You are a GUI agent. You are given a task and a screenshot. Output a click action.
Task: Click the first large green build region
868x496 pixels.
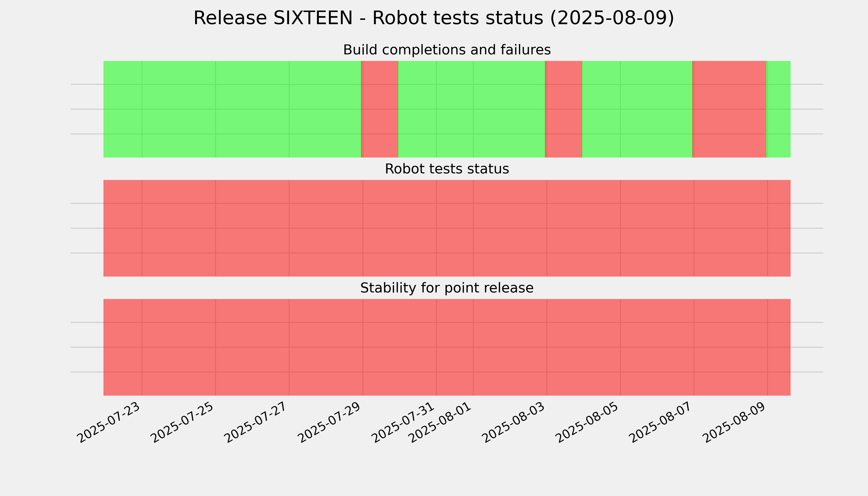pyautogui.click(x=232, y=109)
